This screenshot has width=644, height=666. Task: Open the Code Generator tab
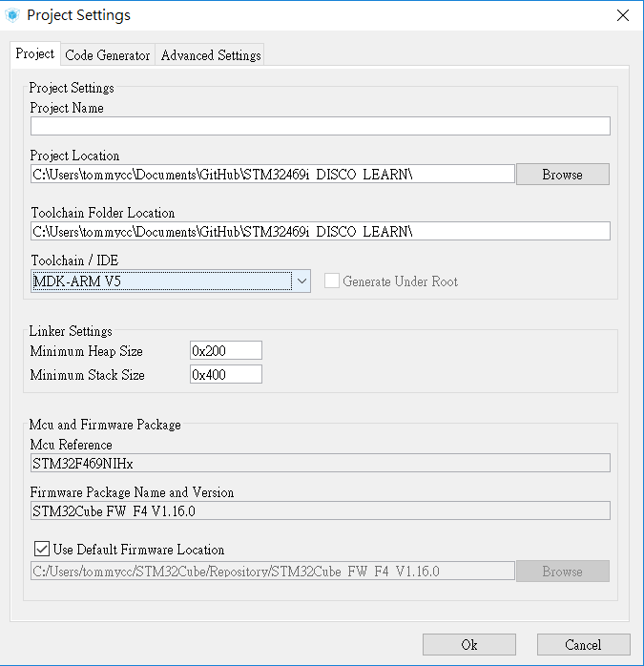tap(108, 55)
